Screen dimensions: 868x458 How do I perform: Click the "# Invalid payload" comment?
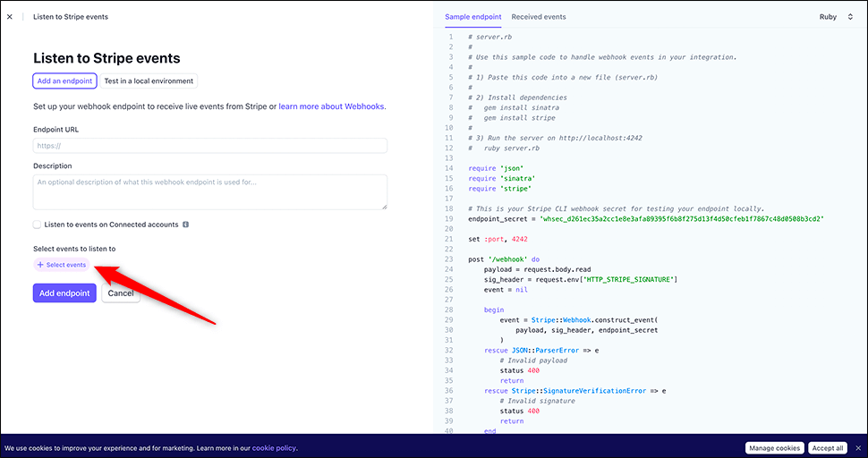(533, 360)
